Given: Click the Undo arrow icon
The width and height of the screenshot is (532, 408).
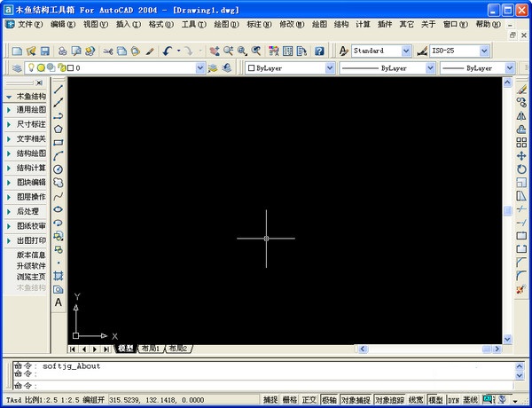Looking at the screenshot, I should click(167, 51).
